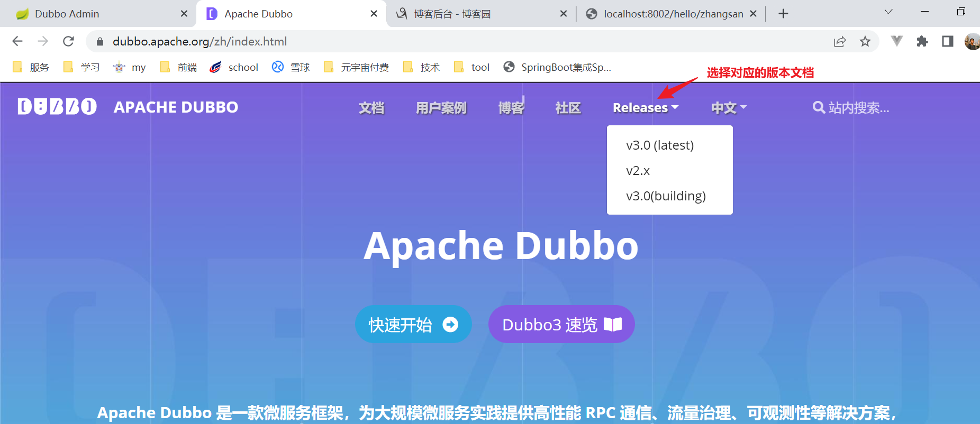The height and width of the screenshot is (424, 980).
Task: Restore down the browser window
Action: tap(961, 12)
